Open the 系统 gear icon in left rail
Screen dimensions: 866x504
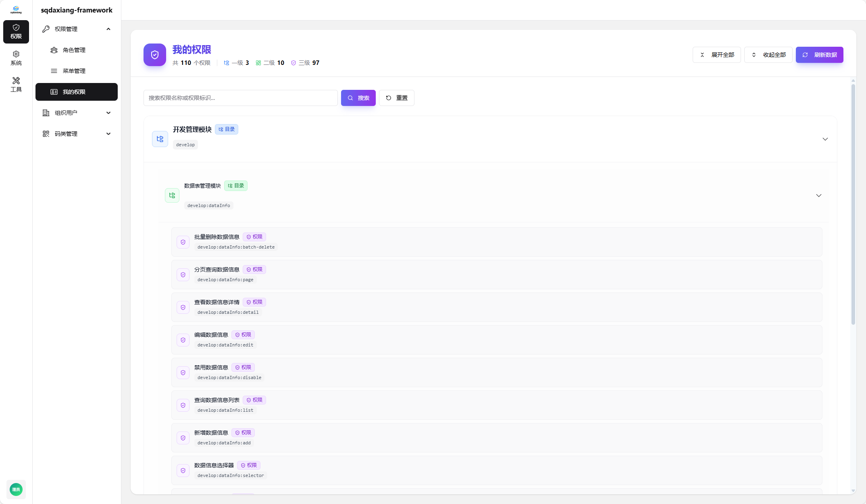[x=16, y=58]
